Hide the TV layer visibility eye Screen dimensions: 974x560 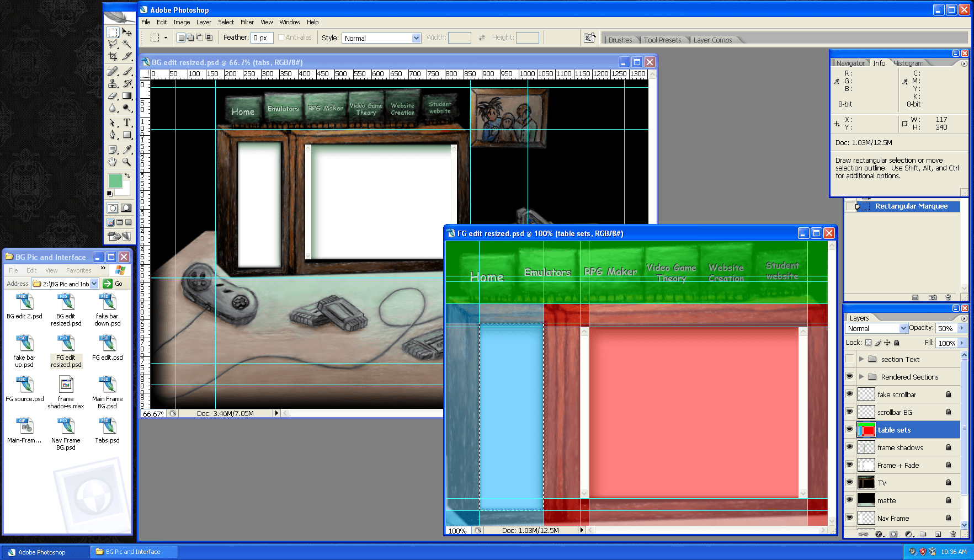850,483
